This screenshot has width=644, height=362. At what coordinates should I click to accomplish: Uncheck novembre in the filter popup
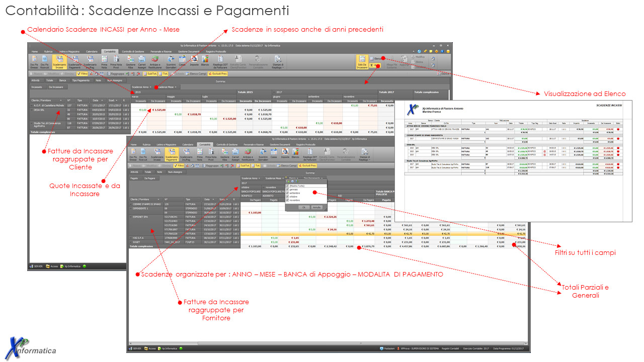(287, 200)
